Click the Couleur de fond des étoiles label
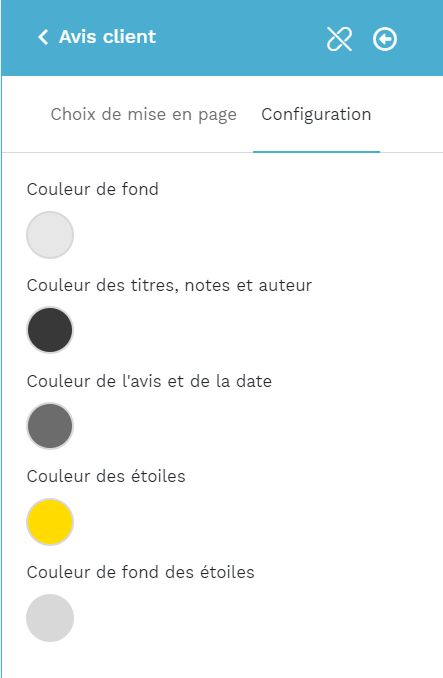The width and height of the screenshot is (443, 678). click(140, 572)
